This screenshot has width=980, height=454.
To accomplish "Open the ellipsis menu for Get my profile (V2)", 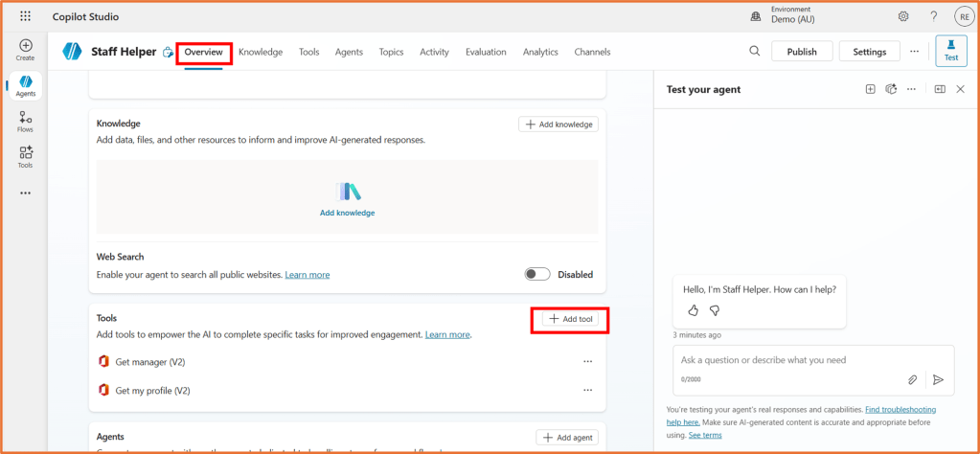I will 587,390.
